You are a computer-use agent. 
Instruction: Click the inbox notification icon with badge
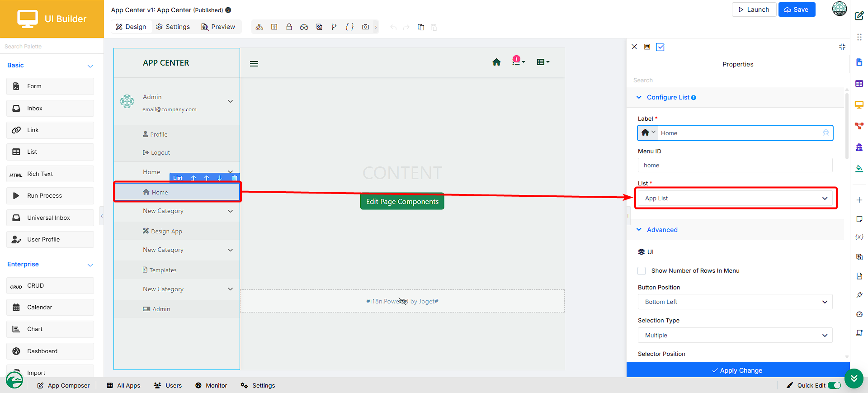pyautogui.click(x=518, y=61)
